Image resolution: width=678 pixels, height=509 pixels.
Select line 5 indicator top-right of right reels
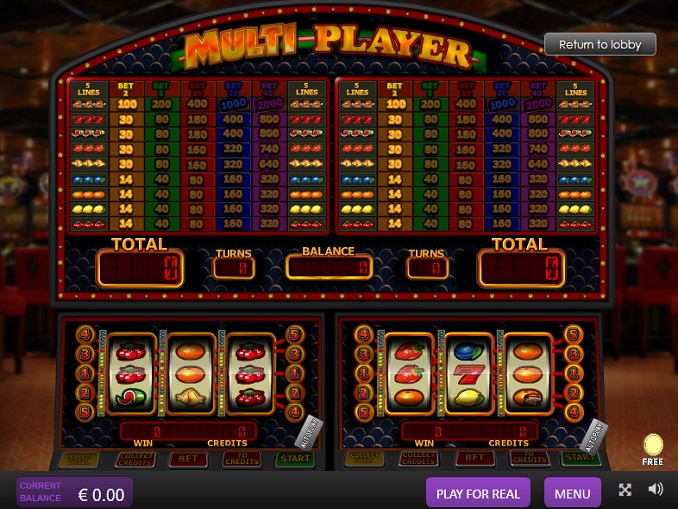[573, 334]
